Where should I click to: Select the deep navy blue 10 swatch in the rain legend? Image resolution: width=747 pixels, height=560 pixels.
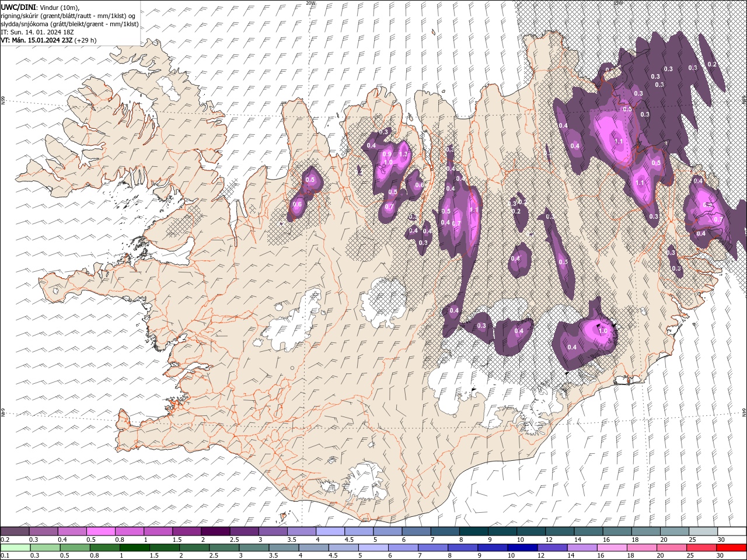tap(522, 548)
